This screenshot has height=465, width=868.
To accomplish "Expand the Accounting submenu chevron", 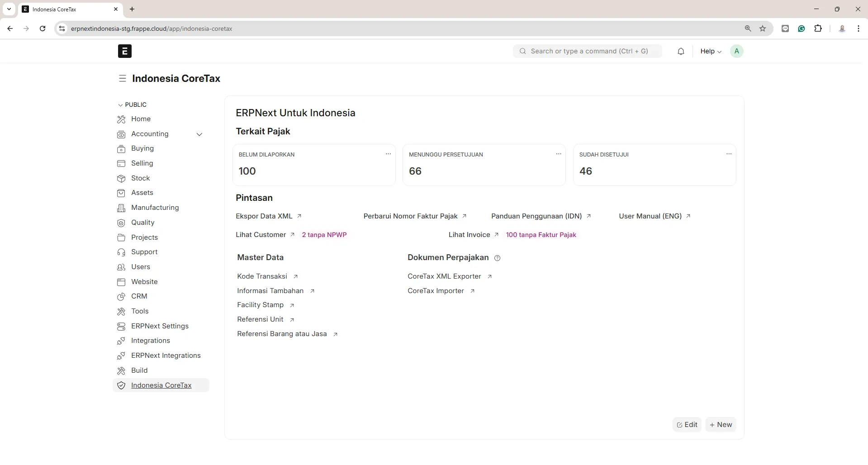I will pos(199,134).
